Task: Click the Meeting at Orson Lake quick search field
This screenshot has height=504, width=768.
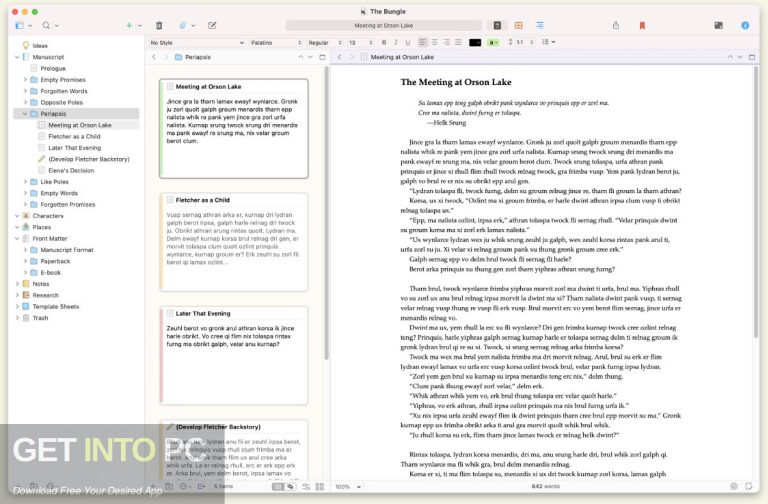Action: 384,25
